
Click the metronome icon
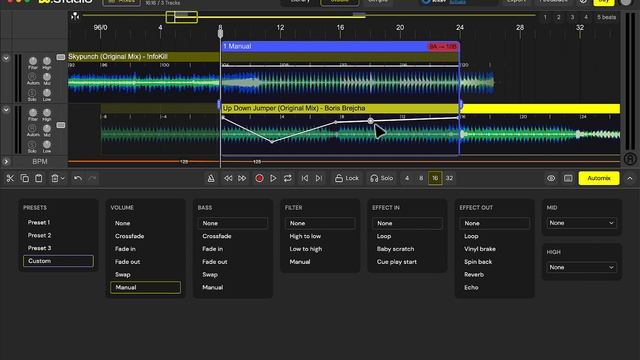click(211, 178)
